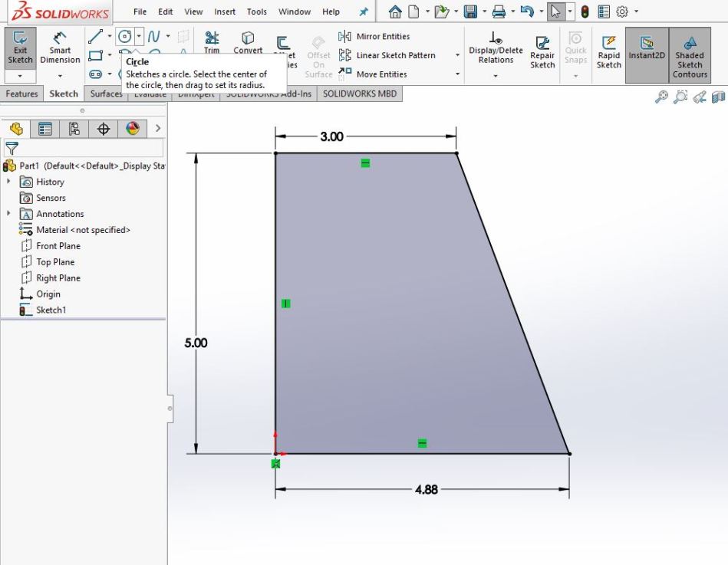Click Linear Sketch Pattern
This screenshot has height=565, width=728.
pyautogui.click(x=394, y=55)
